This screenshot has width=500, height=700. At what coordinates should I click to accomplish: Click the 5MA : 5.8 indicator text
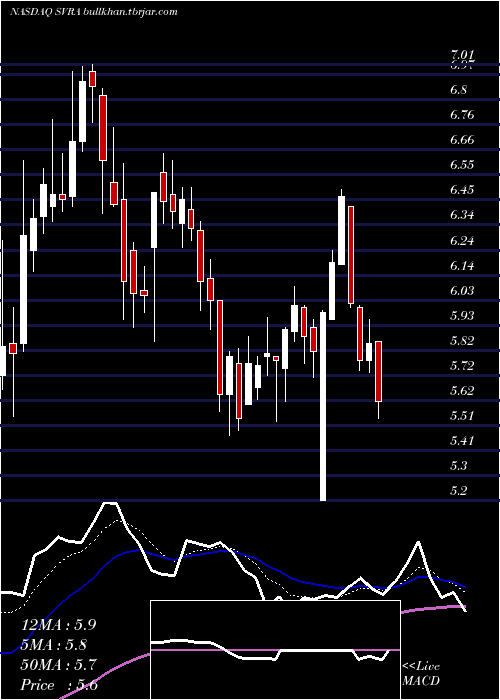(54, 645)
